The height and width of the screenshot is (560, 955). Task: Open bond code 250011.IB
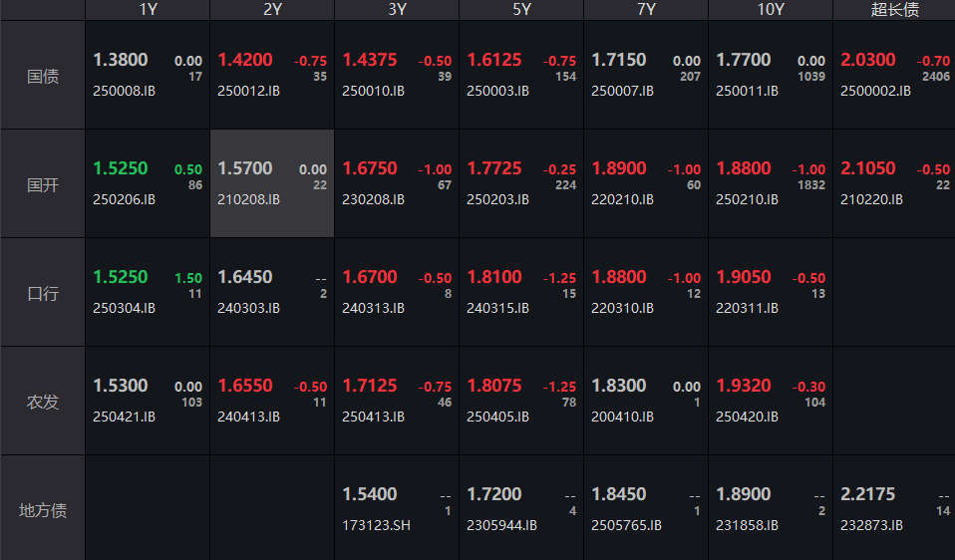[748, 91]
